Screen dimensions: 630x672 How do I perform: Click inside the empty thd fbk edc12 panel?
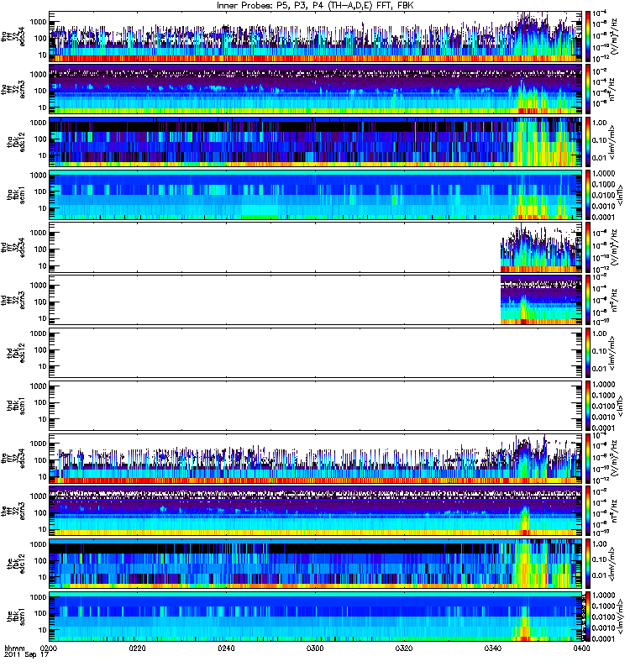(x=316, y=353)
